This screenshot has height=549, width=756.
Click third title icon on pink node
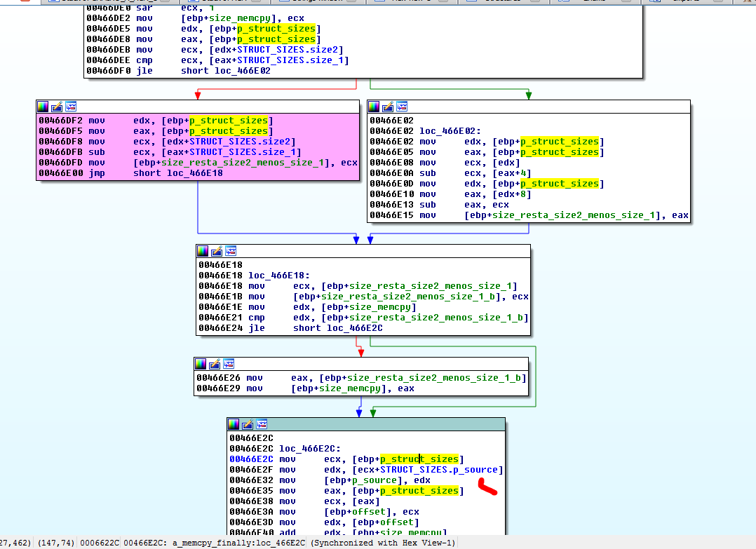coord(70,107)
